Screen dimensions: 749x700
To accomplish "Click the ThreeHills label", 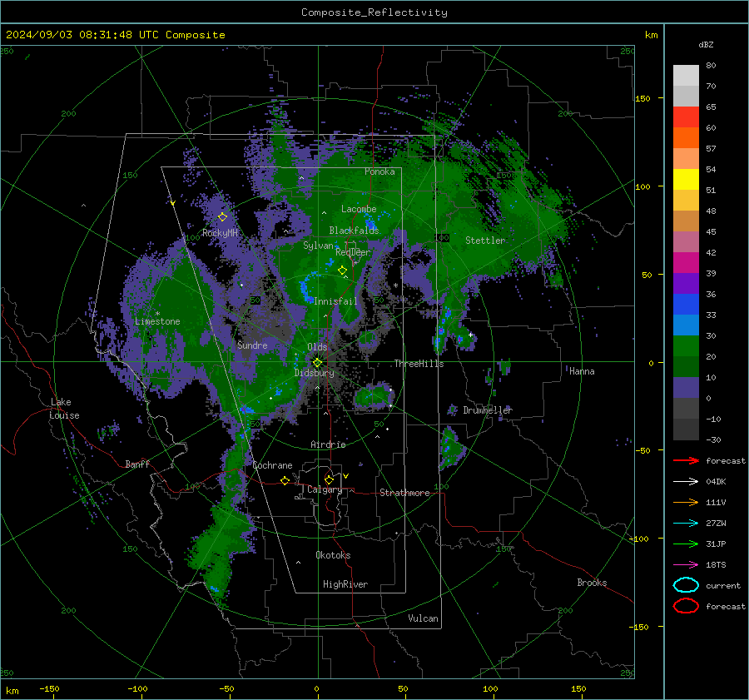I will [x=419, y=364].
